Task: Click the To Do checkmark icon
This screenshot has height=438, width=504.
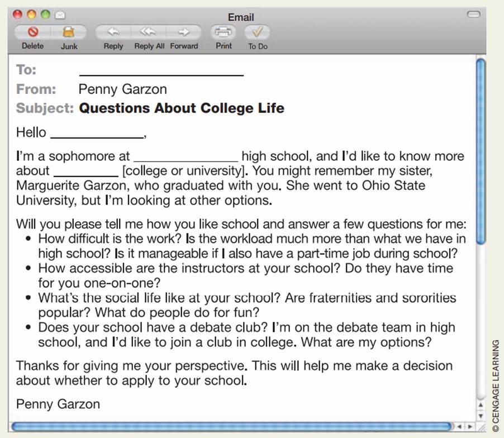Action: (x=258, y=32)
